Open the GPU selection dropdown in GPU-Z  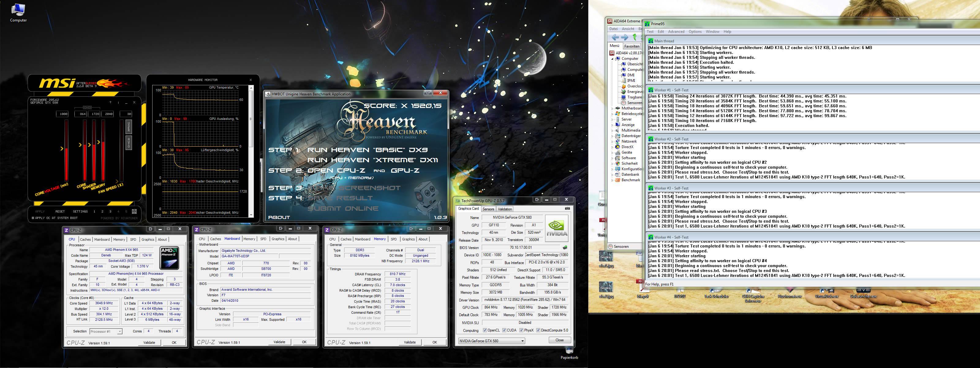pos(492,341)
